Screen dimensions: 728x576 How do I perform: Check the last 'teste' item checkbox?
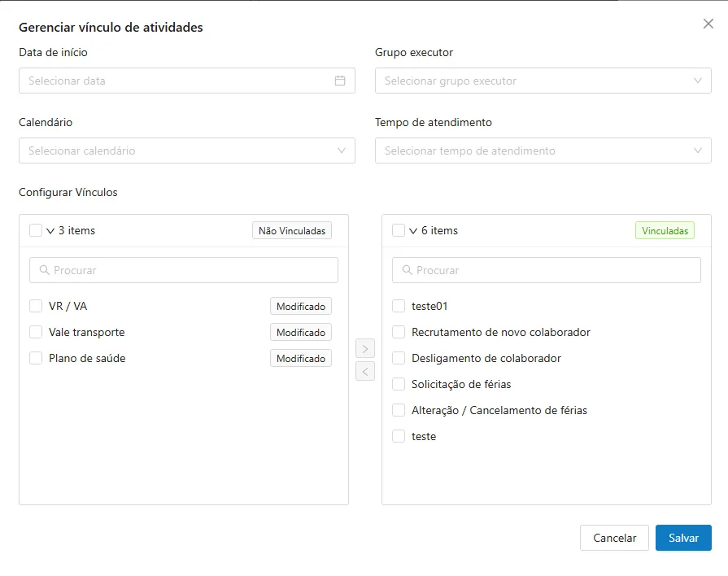pos(399,436)
